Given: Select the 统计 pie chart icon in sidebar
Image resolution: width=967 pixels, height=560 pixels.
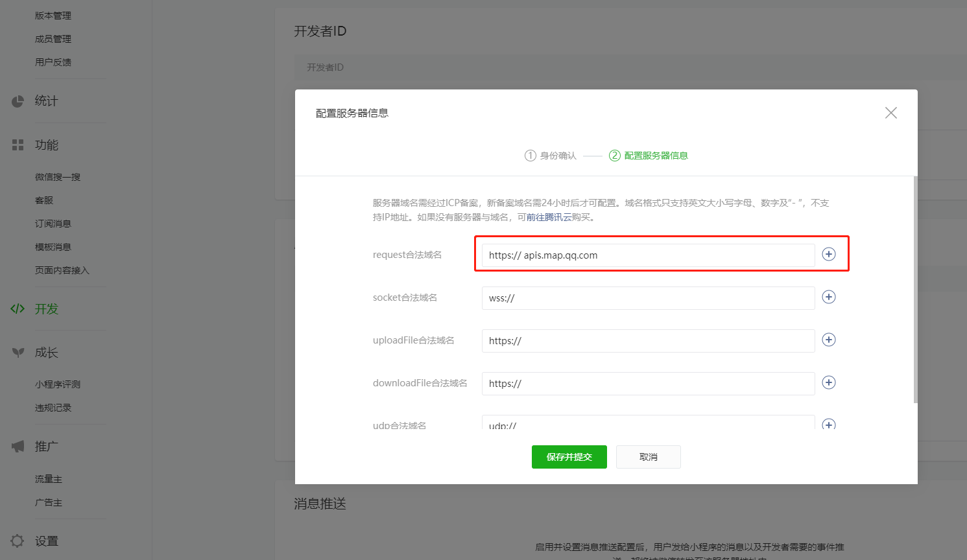Looking at the screenshot, I should point(18,100).
